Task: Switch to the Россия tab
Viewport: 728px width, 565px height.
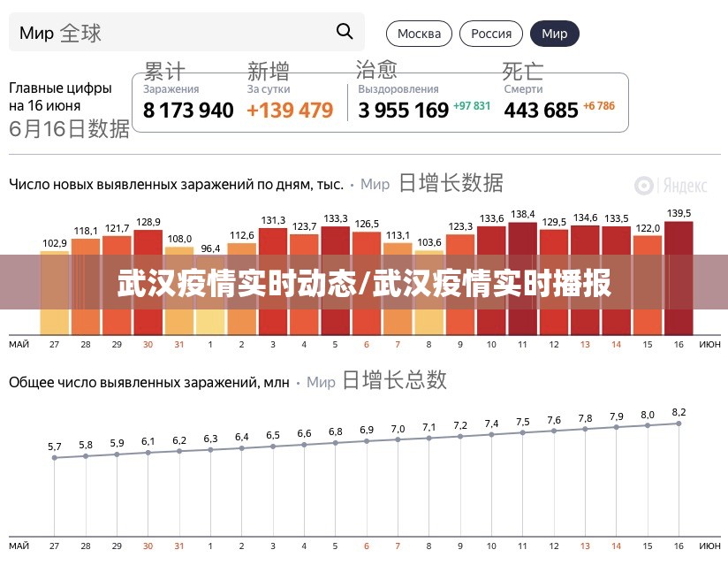Action: 491,34
